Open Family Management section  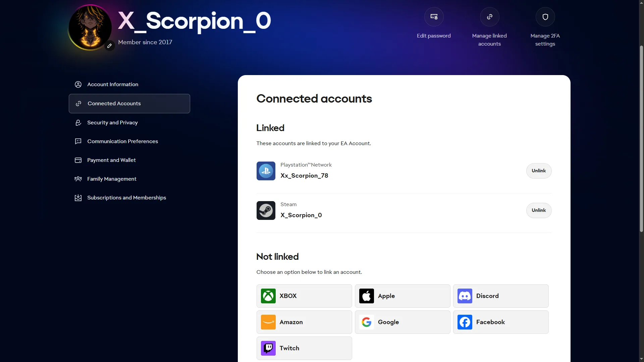pyautogui.click(x=129, y=179)
